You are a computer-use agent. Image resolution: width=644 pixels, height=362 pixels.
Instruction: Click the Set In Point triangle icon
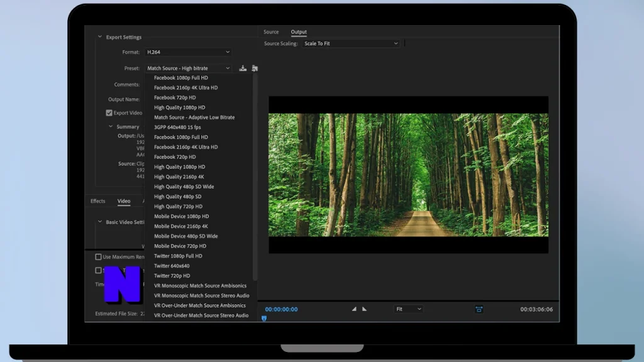pos(354,309)
